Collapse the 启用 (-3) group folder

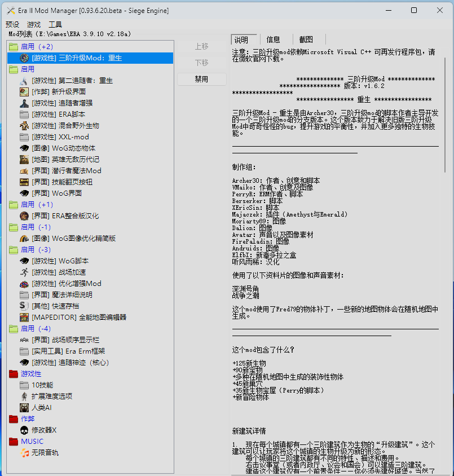14,250
